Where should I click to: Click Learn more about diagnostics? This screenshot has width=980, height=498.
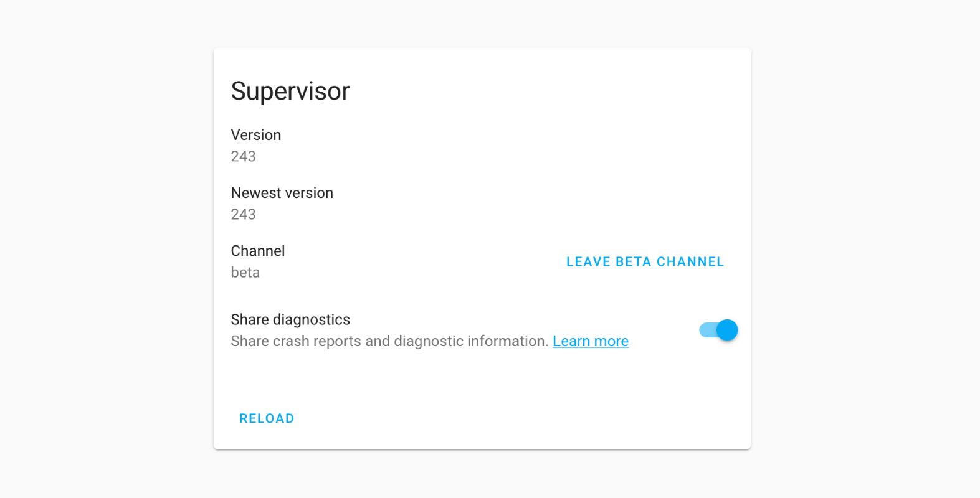point(590,341)
